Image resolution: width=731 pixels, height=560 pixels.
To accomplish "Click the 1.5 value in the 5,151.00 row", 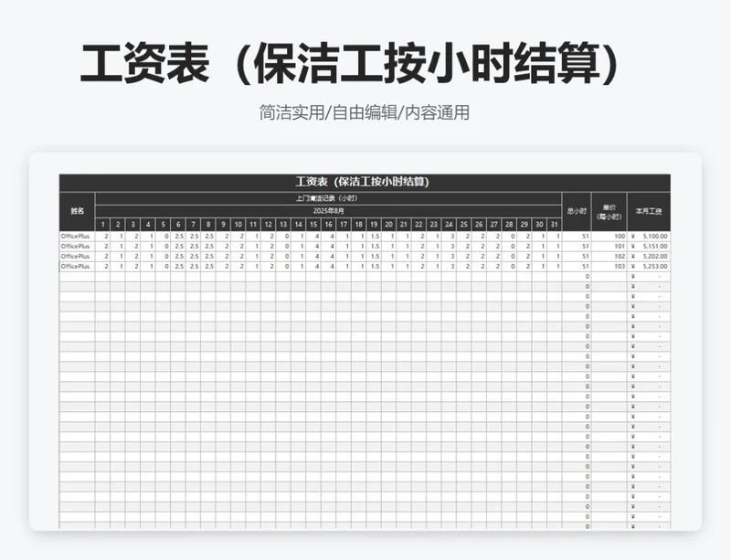I will click(374, 246).
